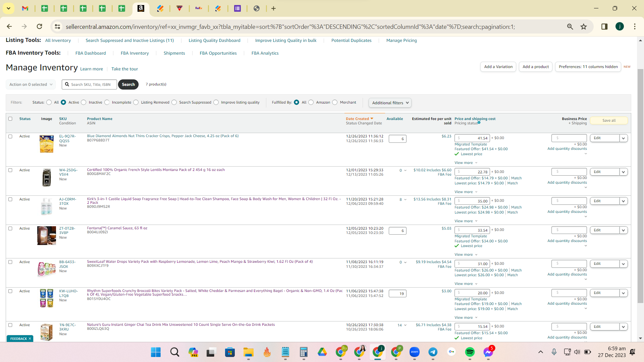Viewport: 644px width, 362px height.
Task: Choose Fulfilled By Merchant
Action: click(x=335, y=102)
